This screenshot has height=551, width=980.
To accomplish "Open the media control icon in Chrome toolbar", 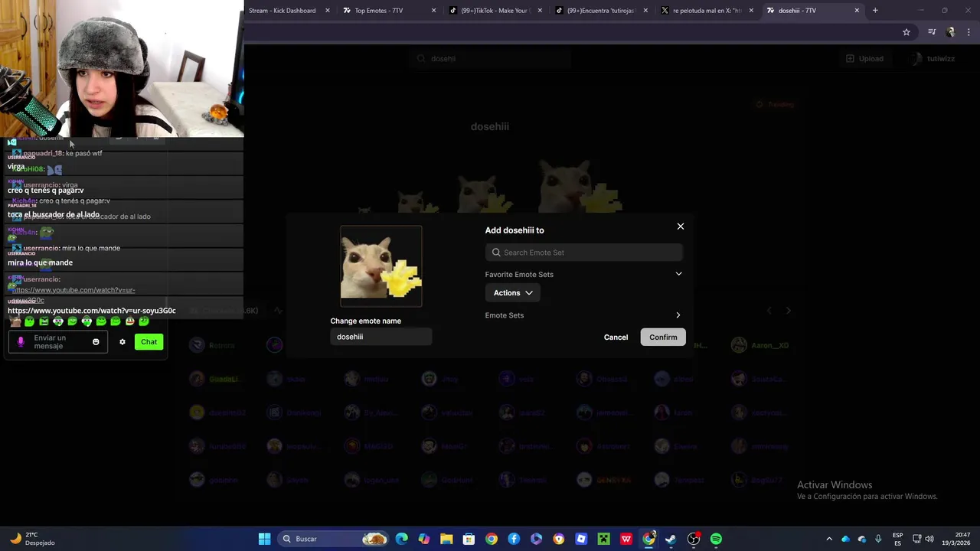I will 932,32.
